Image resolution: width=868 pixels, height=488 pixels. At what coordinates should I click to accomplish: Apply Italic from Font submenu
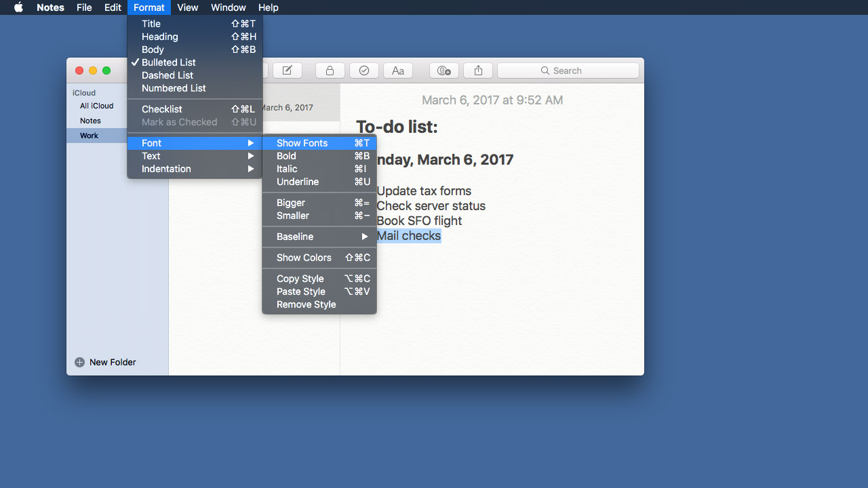319,169
